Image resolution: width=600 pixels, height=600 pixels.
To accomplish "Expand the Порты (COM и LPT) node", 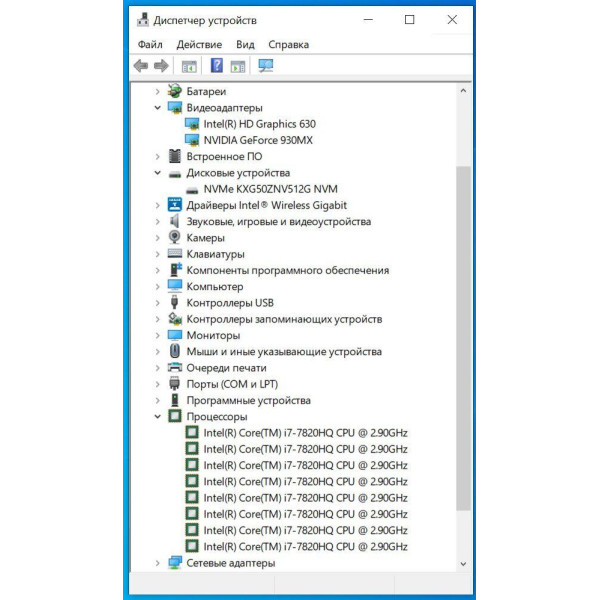I will pos(157,384).
